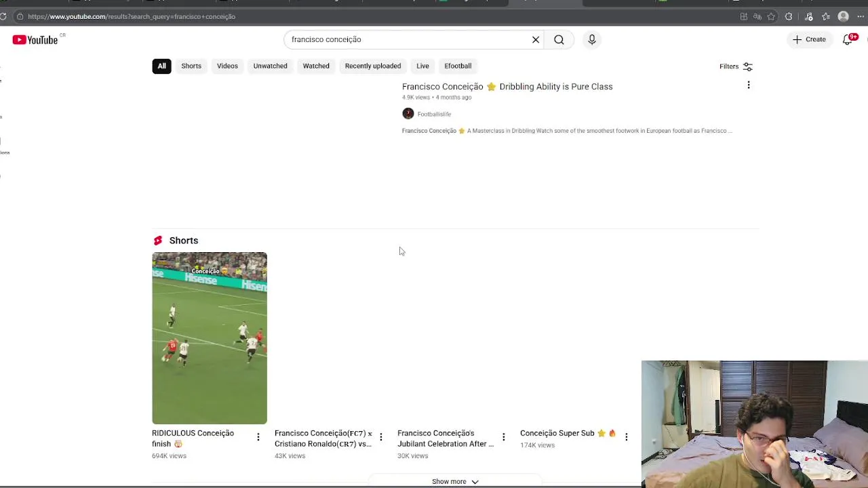Click the browser address bar URL
This screenshot has width=868, height=488.
[132, 16]
